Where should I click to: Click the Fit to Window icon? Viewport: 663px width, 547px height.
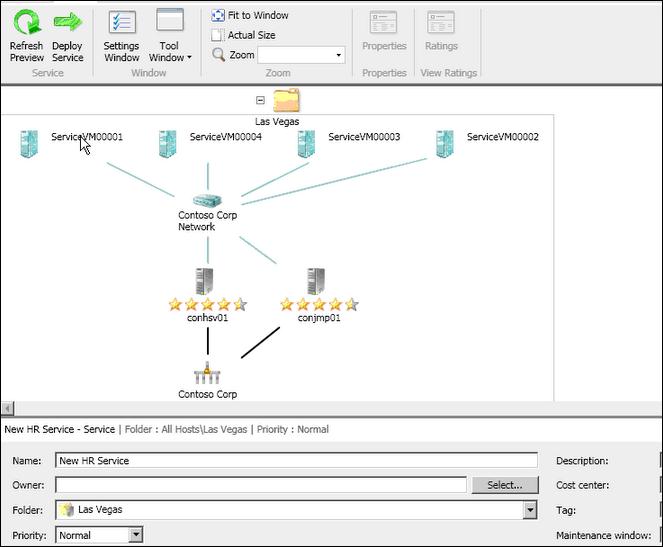click(218, 16)
